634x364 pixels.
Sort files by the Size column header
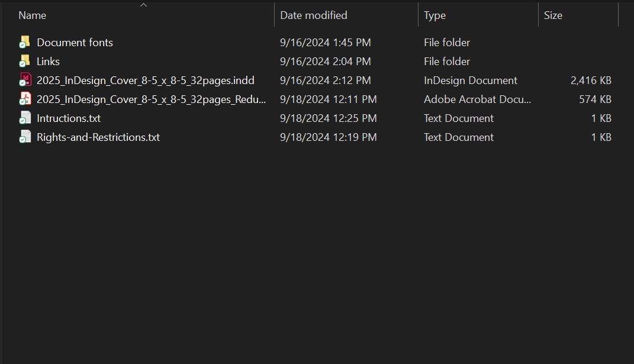(553, 15)
